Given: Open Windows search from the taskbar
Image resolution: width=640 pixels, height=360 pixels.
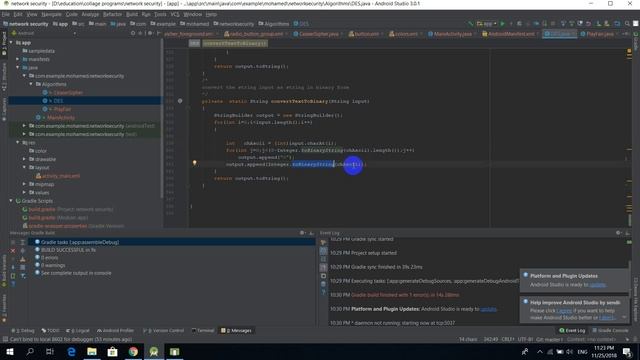Looking at the screenshot, I should pos(30,351).
